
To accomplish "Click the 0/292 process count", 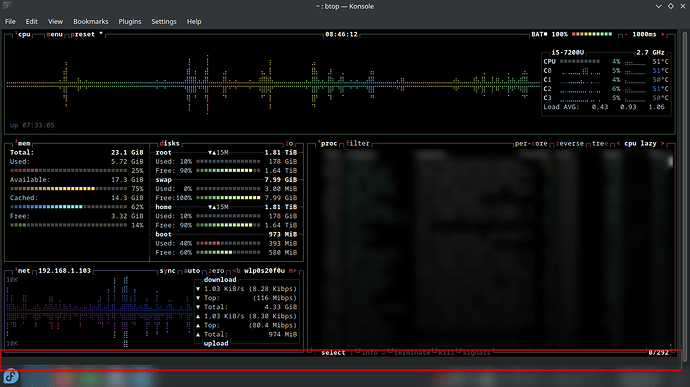I will pyautogui.click(x=658, y=353).
